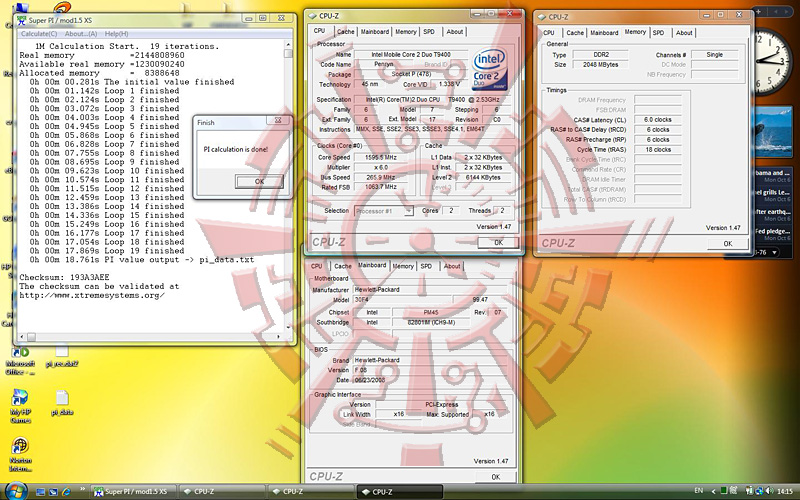This screenshot has width=800, height=500.
Task: Open the Help(H) menu in Super PI
Action: coord(116,34)
